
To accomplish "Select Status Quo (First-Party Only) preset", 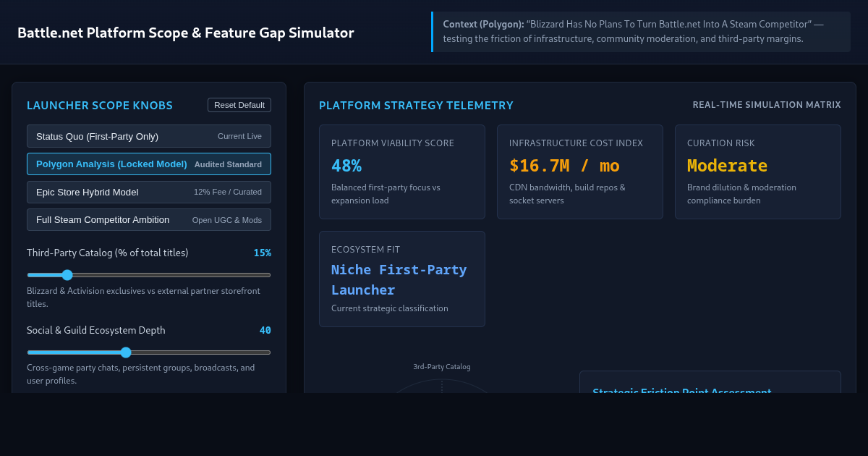I will click(149, 136).
